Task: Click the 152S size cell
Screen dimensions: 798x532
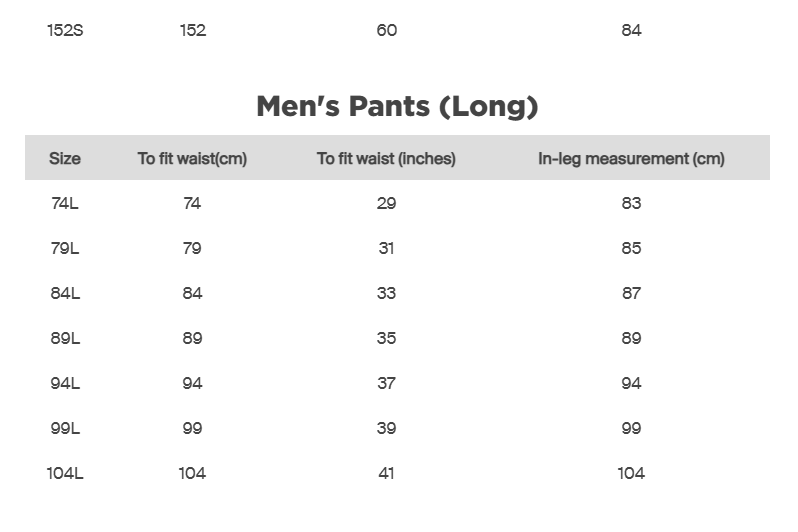Action: [65, 30]
